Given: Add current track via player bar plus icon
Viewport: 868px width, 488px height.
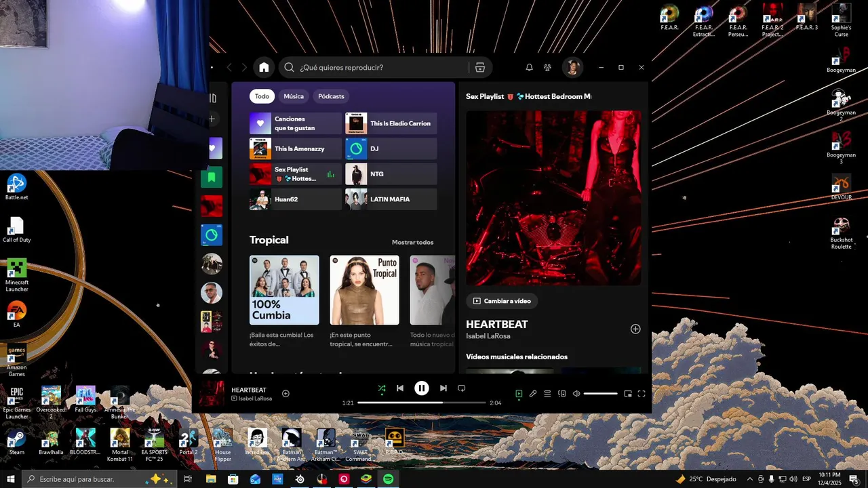Looking at the screenshot, I should (285, 394).
